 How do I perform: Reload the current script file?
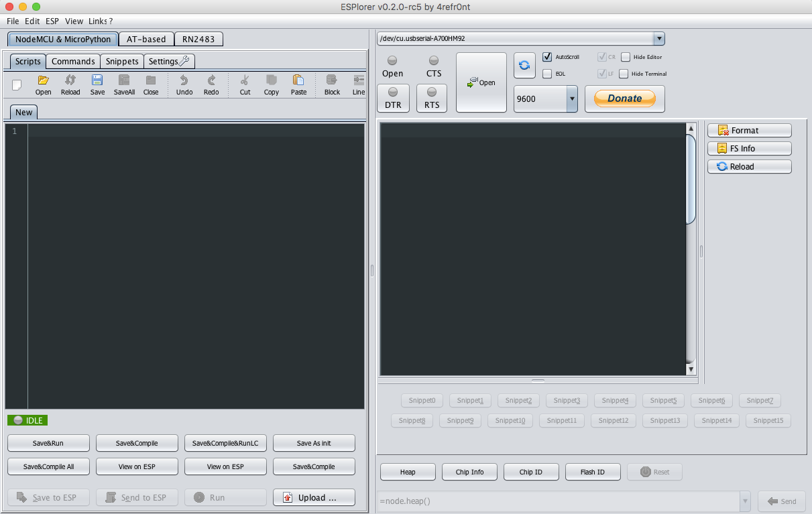[70, 85]
